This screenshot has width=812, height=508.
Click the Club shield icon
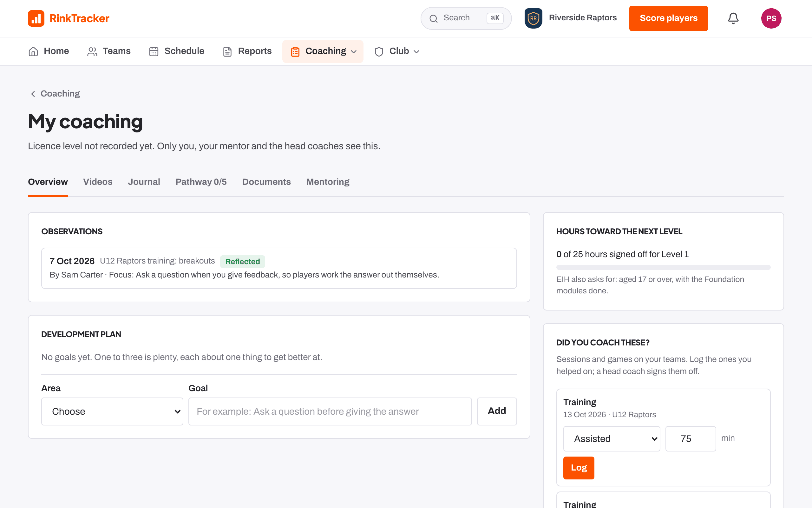click(379, 51)
